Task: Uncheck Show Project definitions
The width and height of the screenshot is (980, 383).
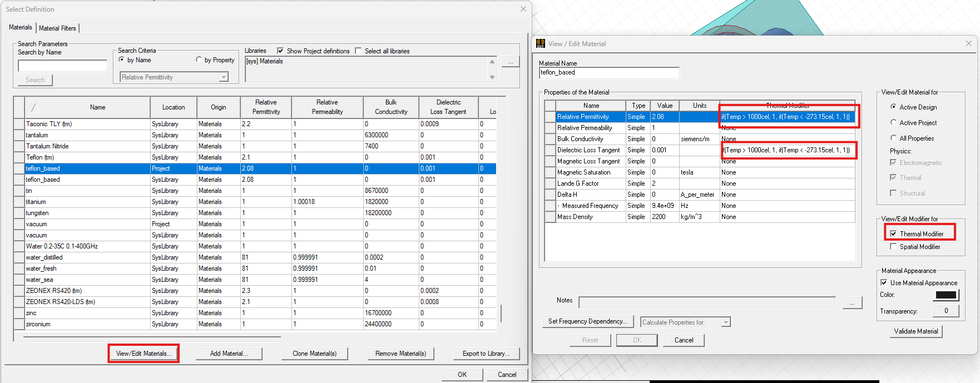Action: tap(280, 51)
